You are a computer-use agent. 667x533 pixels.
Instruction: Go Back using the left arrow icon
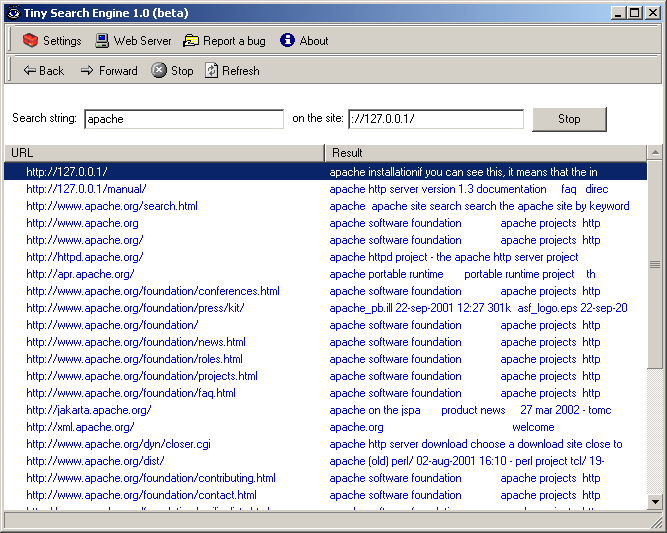pyautogui.click(x=29, y=70)
